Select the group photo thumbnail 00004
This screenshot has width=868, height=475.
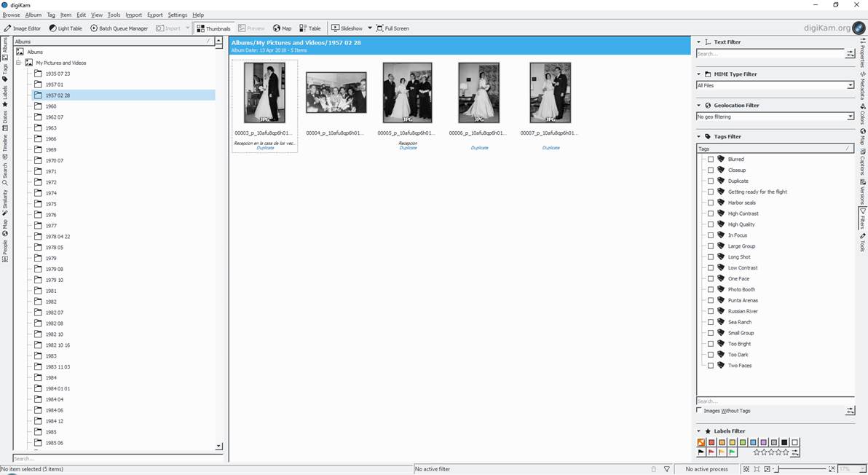pyautogui.click(x=336, y=93)
